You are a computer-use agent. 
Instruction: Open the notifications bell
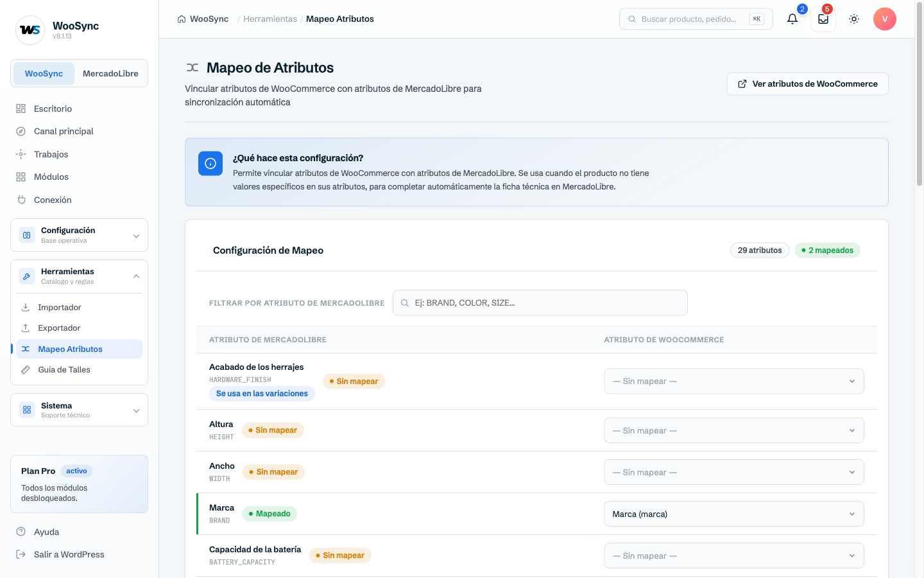(x=792, y=19)
